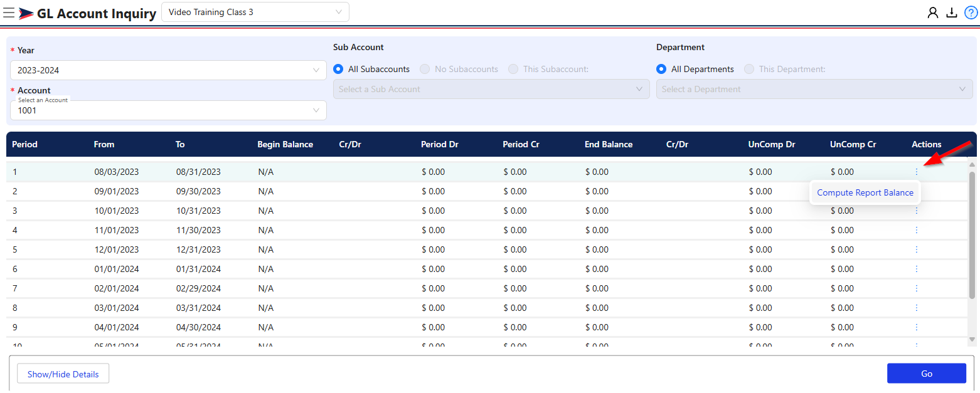Click the From date 03/01/2024

coord(117,308)
